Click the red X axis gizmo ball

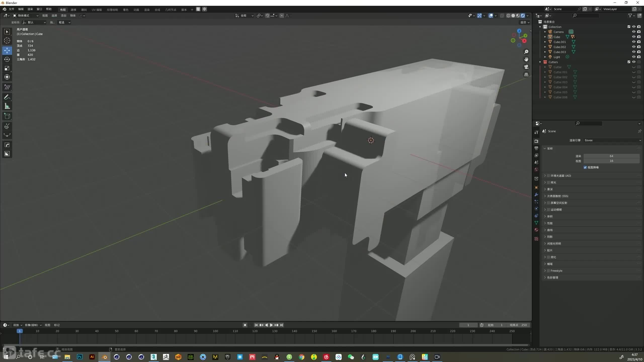(x=525, y=41)
